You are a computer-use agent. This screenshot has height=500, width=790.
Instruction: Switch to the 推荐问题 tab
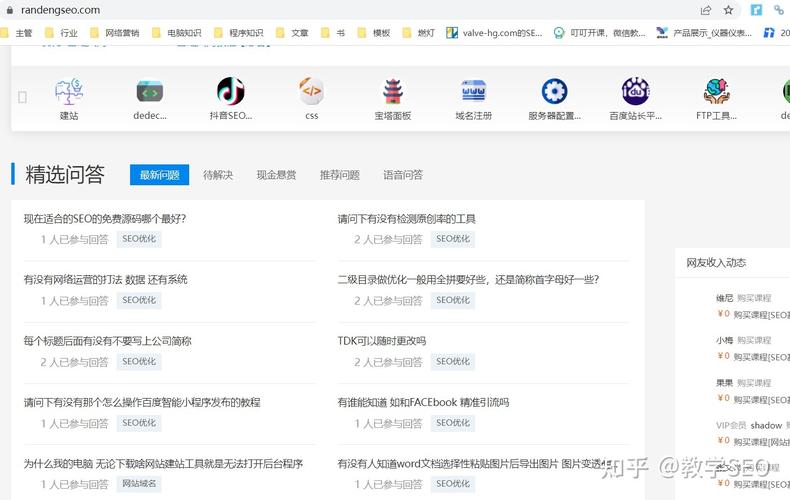pos(340,175)
